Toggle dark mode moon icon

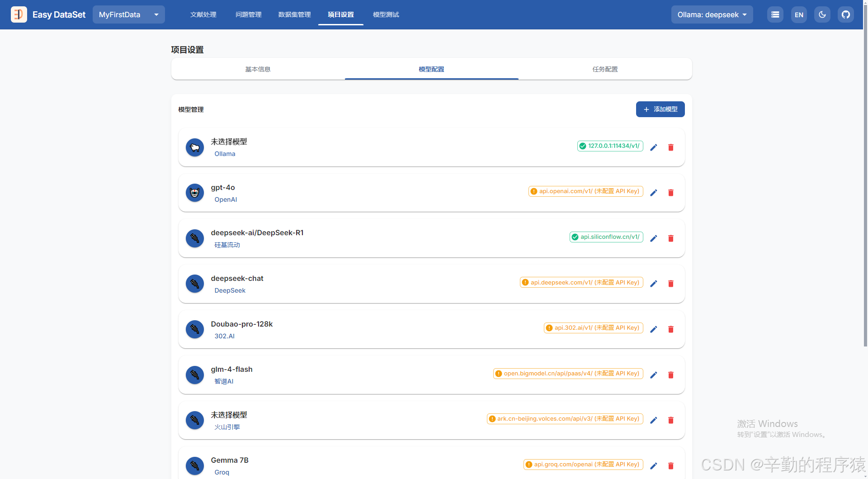click(x=822, y=14)
